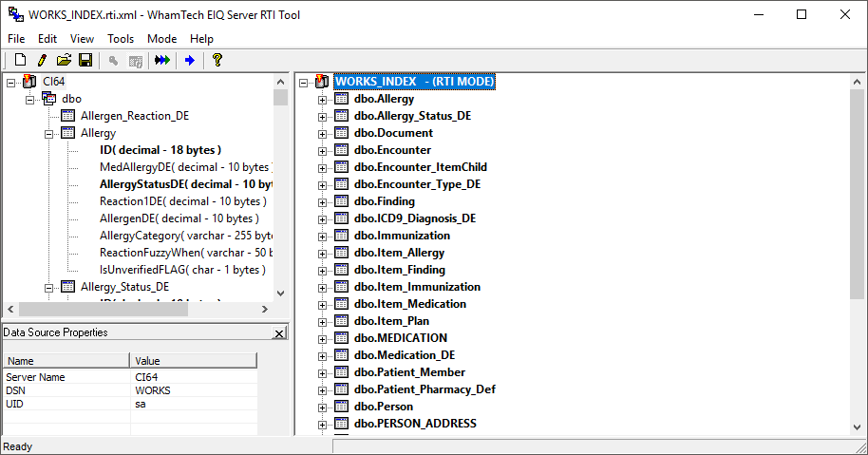
Task: Click the dbo.Person table icon
Action: [342, 407]
